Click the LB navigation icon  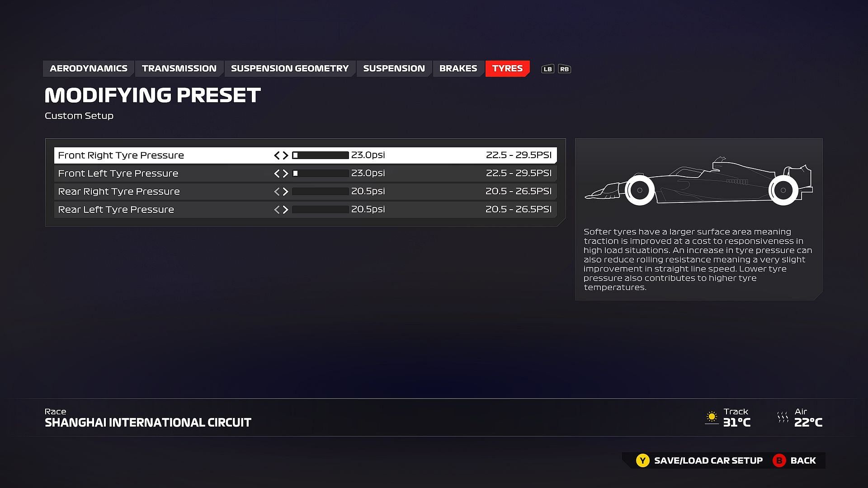547,69
